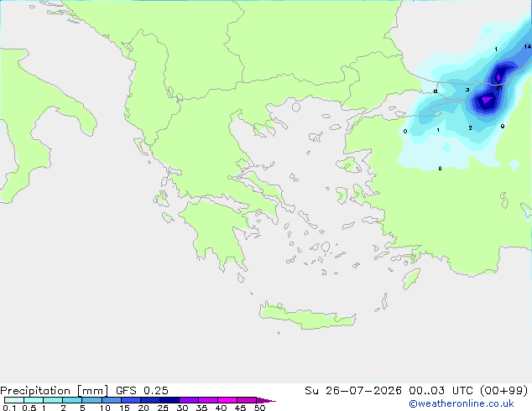The height and width of the screenshot is (411, 532).
Task: Click the date 'Su 26-07-2026'
Action: 353,391
